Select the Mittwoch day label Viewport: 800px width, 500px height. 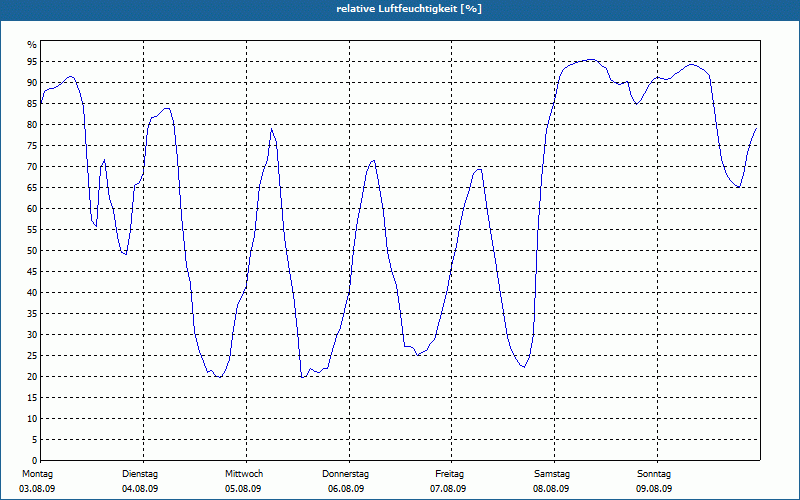[244, 474]
